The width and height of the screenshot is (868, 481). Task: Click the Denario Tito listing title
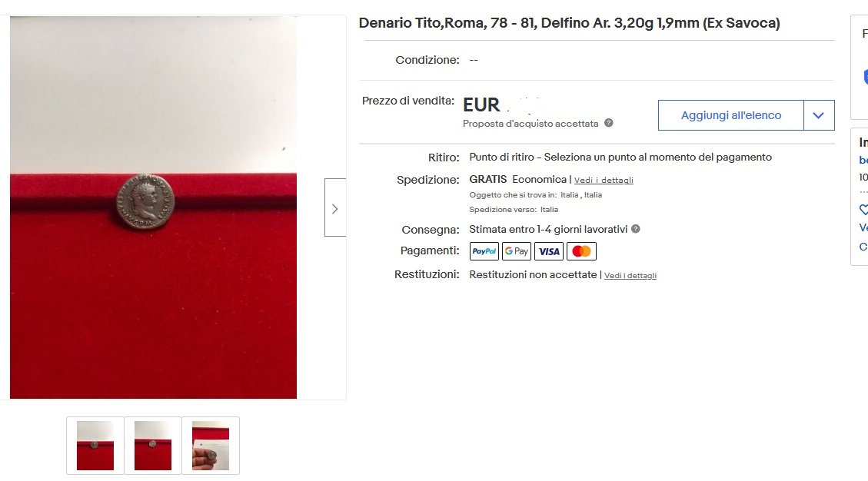click(x=569, y=23)
